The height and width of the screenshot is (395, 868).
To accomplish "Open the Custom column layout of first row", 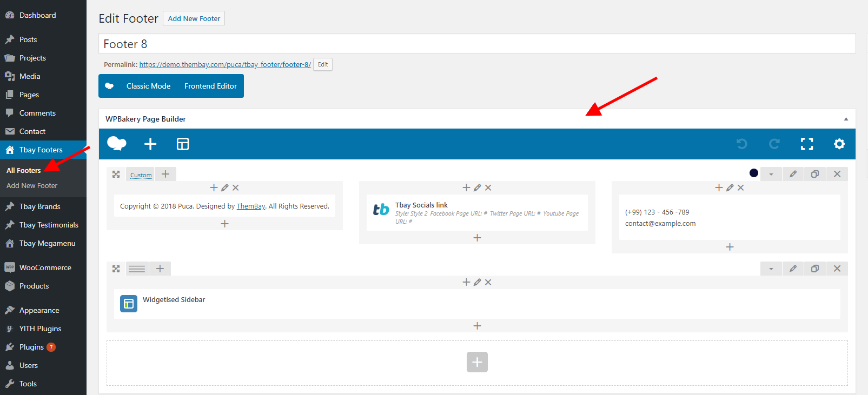I will tap(141, 175).
